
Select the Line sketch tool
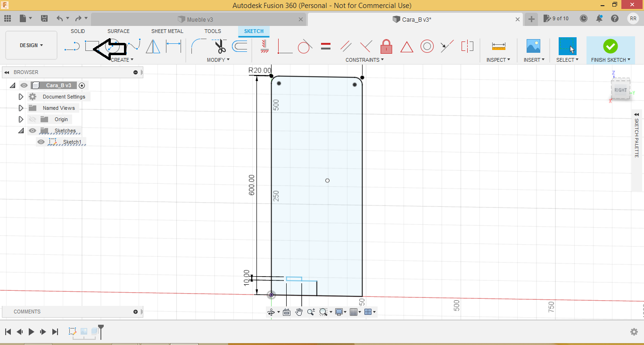click(x=72, y=46)
